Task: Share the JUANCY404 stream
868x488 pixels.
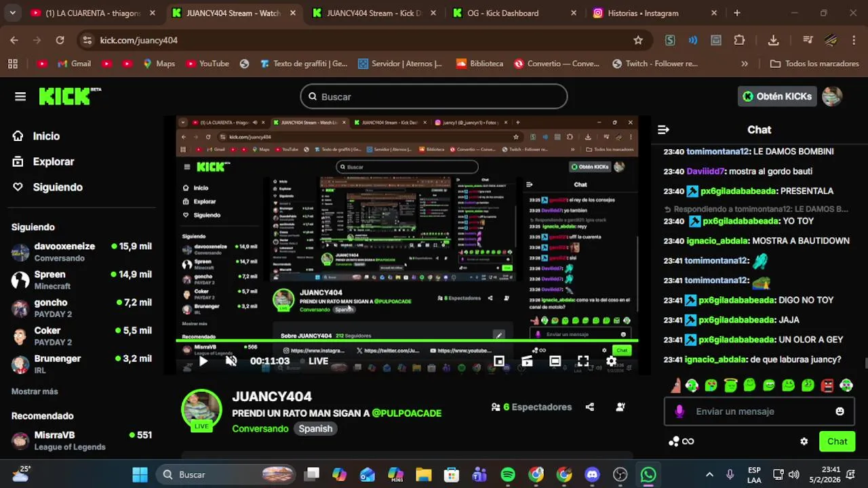Action: click(x=590, y=407)
